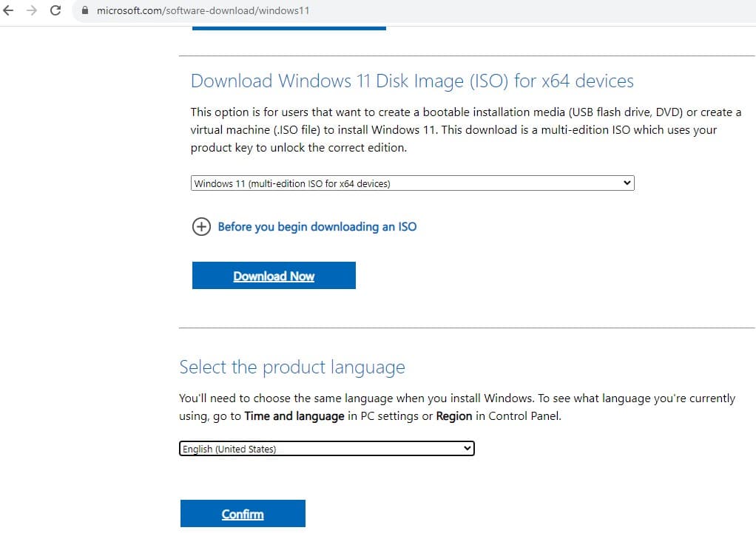Click the partially visible blue button at top
Viewport: 756px width, 536px height.
(288, 27)
